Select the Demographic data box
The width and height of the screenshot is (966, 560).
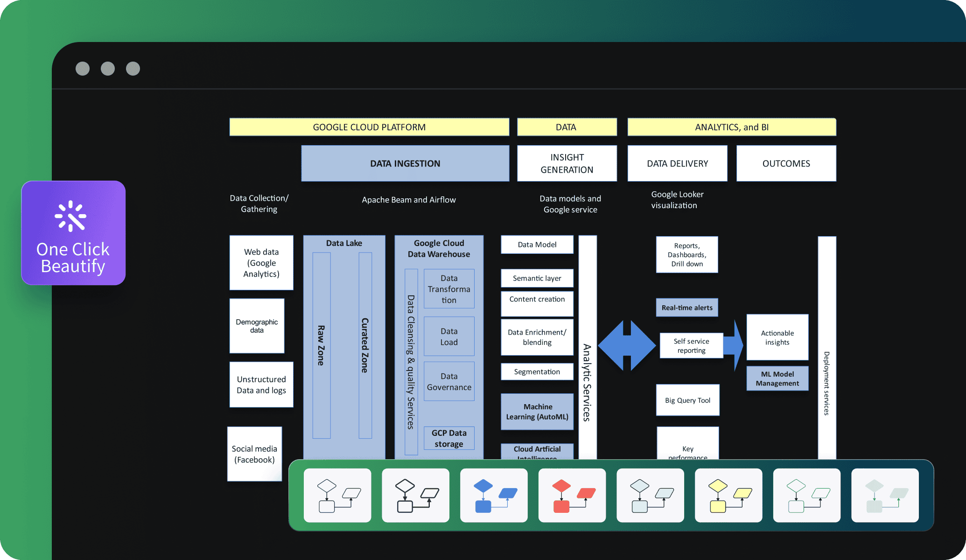coord(257,326)
